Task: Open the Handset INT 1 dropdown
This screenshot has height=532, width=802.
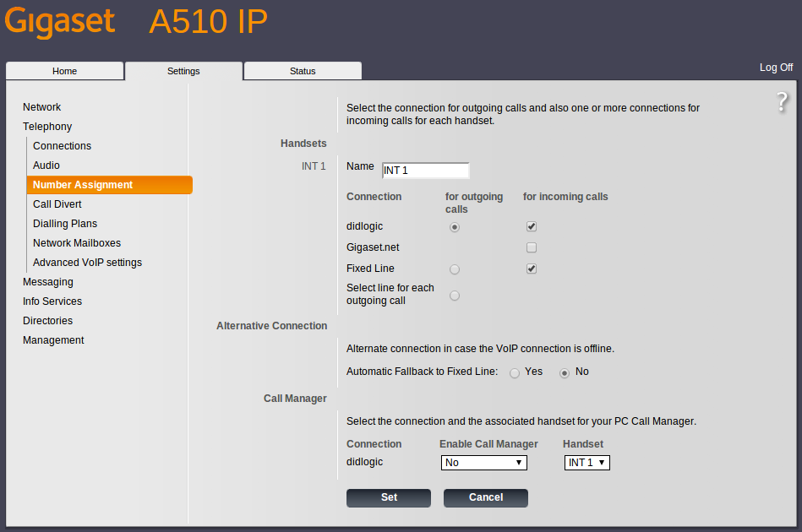Action: point(586,463)
